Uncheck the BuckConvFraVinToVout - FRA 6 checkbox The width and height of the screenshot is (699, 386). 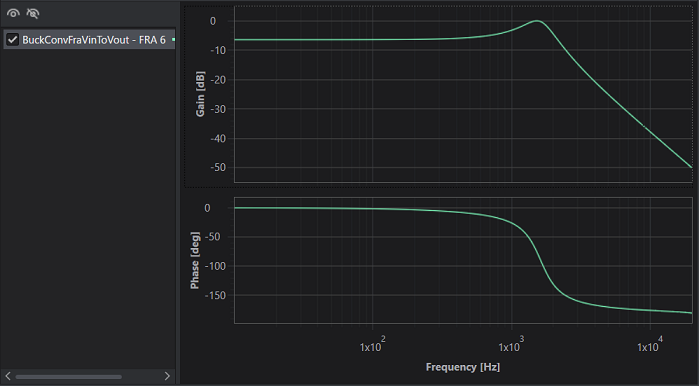[12, 40]
